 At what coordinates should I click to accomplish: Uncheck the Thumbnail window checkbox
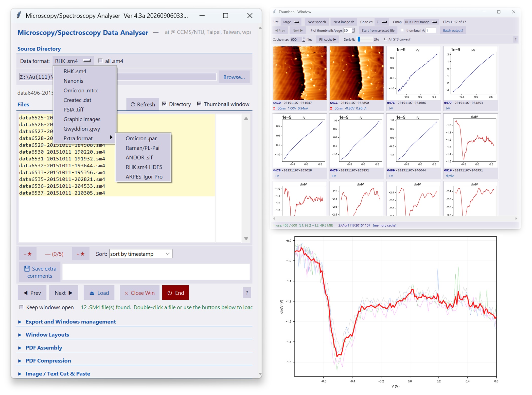pos(199,104)
